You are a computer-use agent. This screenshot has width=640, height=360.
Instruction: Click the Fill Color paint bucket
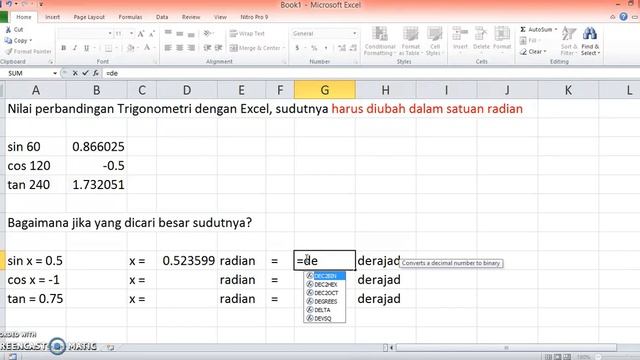[x=130, y=48]
